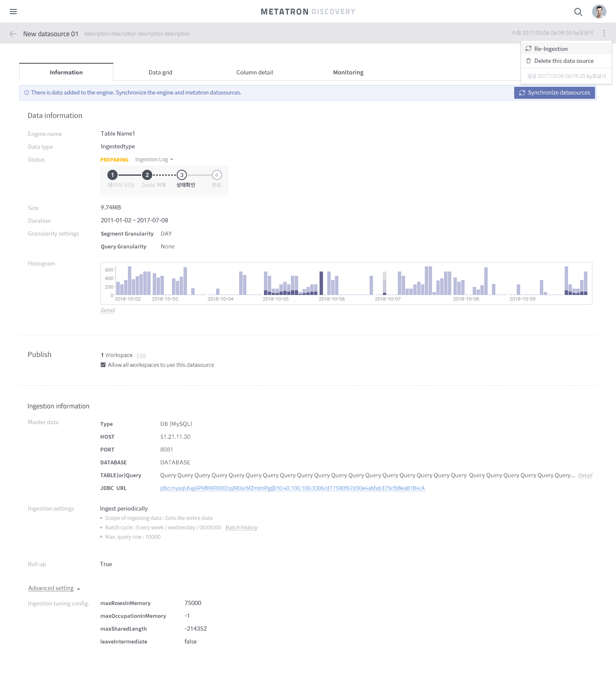Expand the Ingestion Log dropdown
Viewport: 616px width, 676px height.
(x=154, y=159)
